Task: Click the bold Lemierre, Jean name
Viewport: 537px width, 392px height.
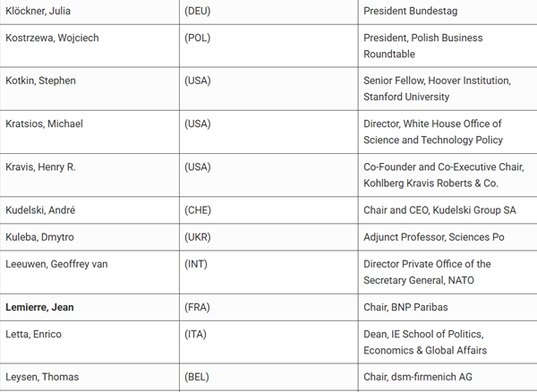Action: pos(39,308)
